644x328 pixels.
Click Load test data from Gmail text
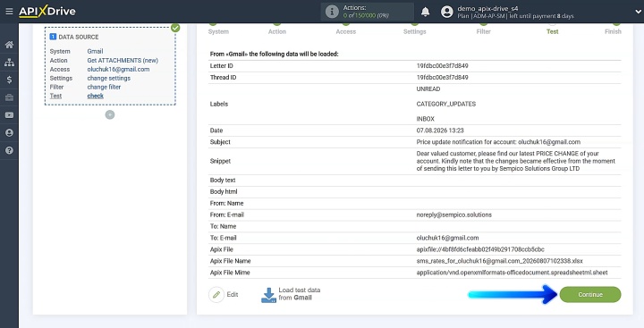pyautogui.click(x=300, y=294)
